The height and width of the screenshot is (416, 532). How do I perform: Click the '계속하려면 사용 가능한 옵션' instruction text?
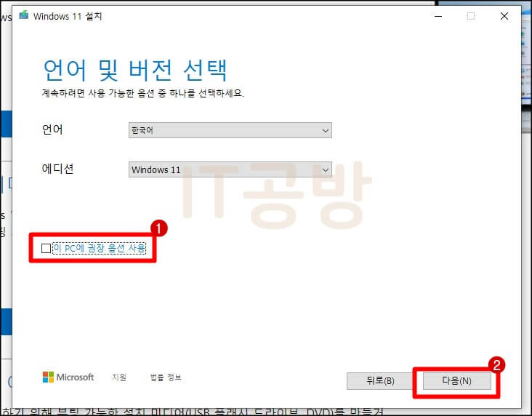click(x=143, y=93)
